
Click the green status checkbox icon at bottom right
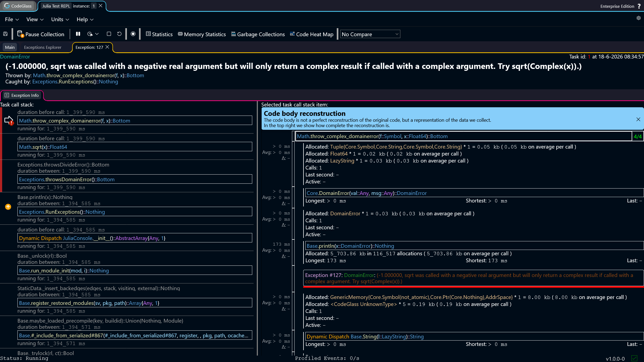point(634,358)
